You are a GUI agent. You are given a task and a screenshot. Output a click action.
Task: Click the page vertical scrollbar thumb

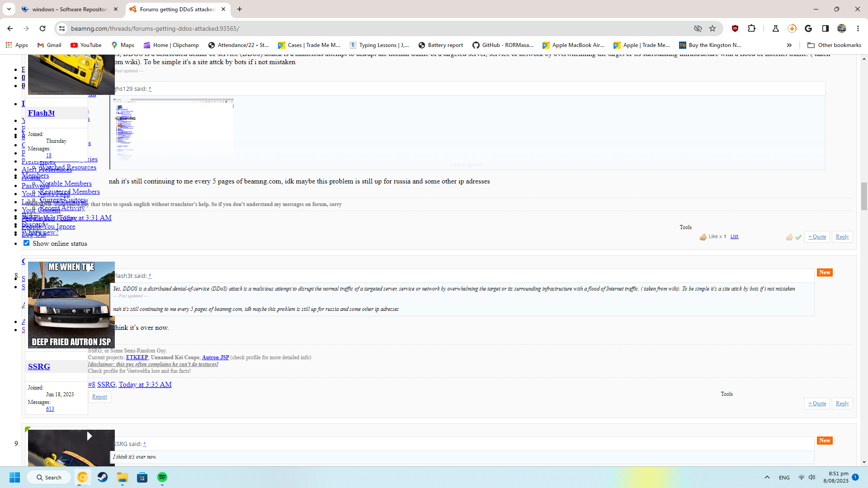pos(864,196)
